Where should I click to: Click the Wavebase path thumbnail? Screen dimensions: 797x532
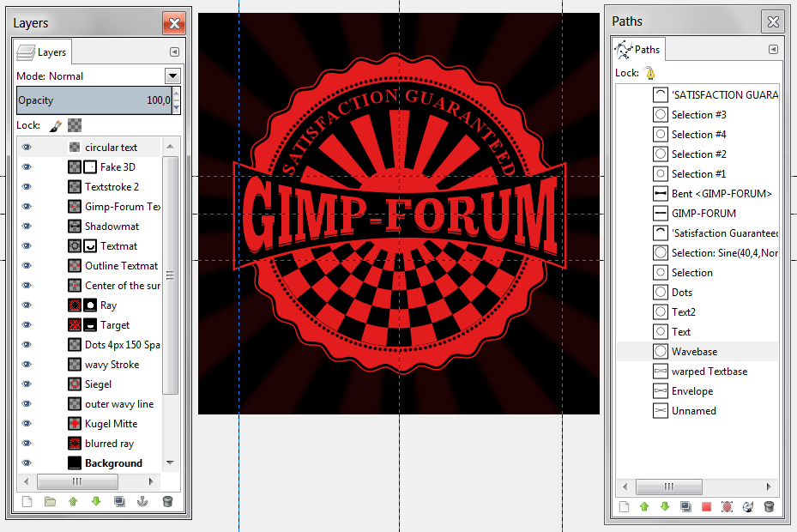[661, 352]
